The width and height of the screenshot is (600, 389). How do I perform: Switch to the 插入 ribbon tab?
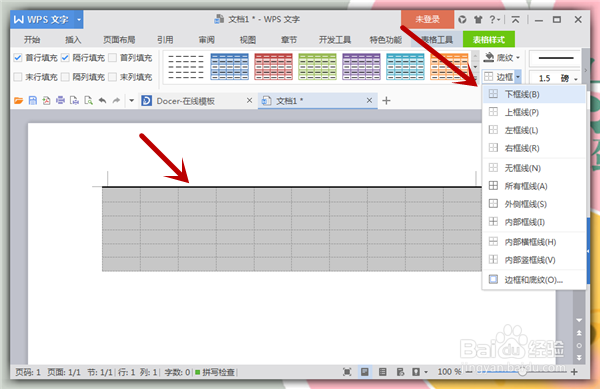(73, 39)
